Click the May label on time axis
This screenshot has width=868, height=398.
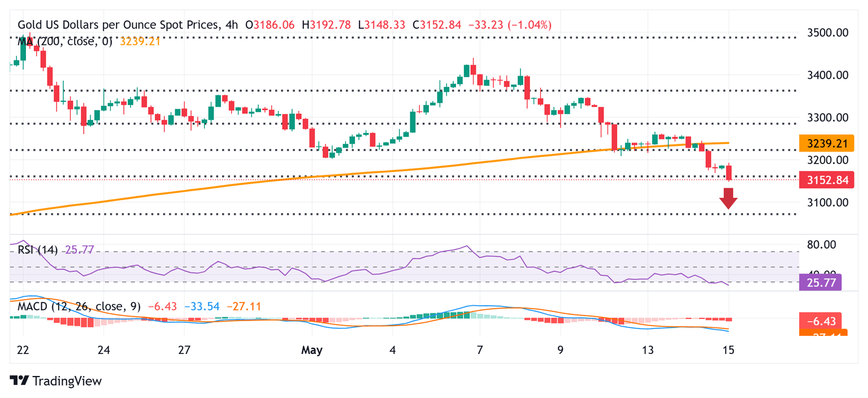tap(312, 350)
